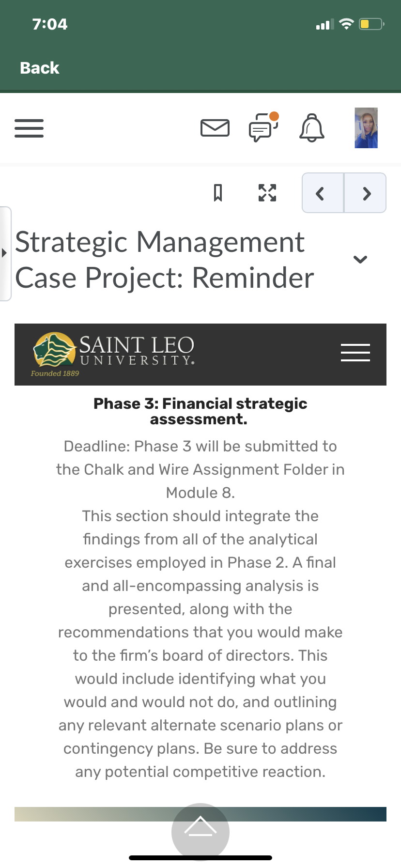The image size is (401, 868).
Task: Expand the dropdown chevron beside page title
Action: pos(360,260)
